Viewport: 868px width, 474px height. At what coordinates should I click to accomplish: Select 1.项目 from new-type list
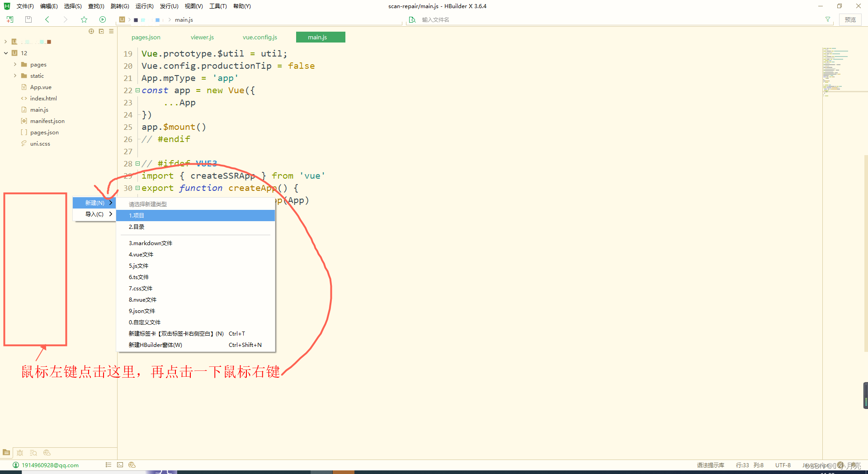click(196, 215)
